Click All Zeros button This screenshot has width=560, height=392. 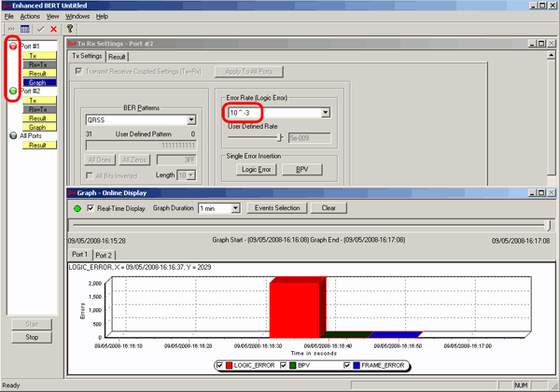coord(134,160)
